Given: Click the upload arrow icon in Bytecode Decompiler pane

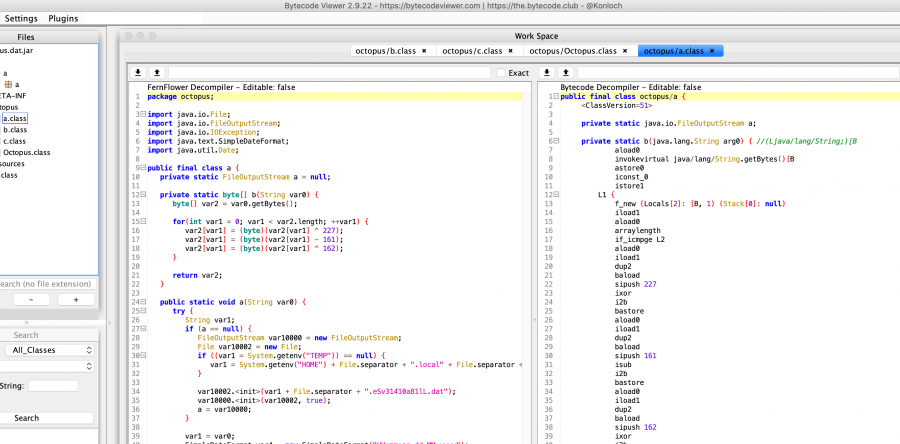Looking at the screenshot, I should click(566, 73).
